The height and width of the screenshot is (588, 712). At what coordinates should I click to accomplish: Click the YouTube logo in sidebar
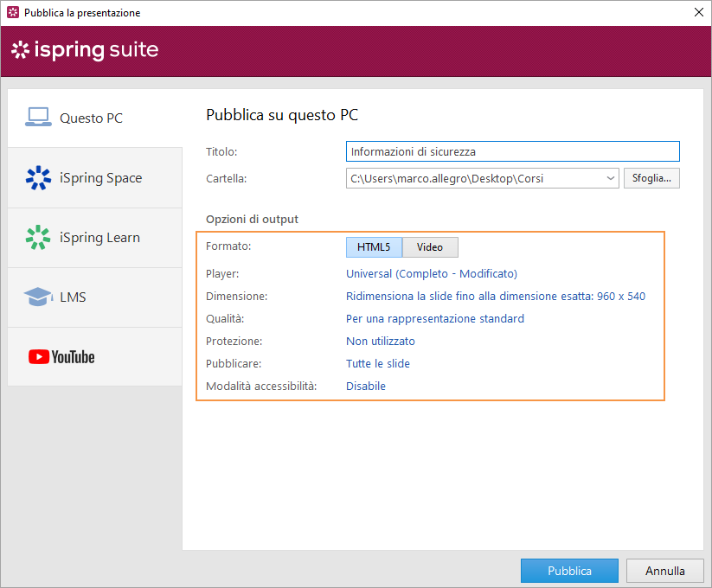tap(61, 356)
